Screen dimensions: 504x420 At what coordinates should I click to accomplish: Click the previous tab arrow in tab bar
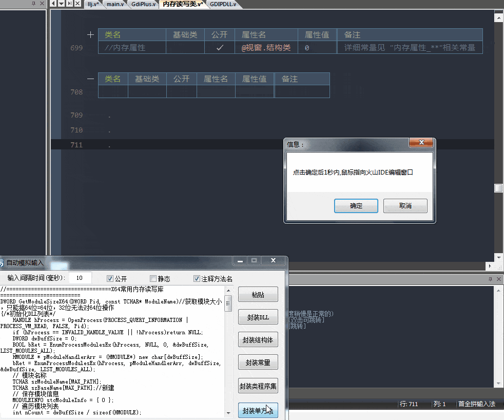coord(54,4)
